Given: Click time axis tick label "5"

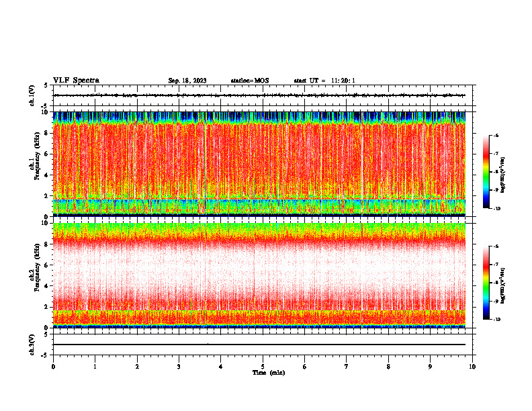Looking at the screenshot, I should click(x=263, y=367).
